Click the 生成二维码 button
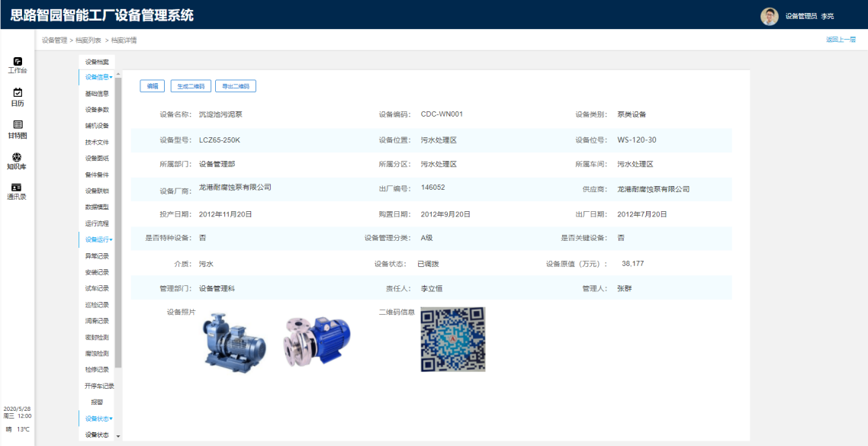 [191, 86]
